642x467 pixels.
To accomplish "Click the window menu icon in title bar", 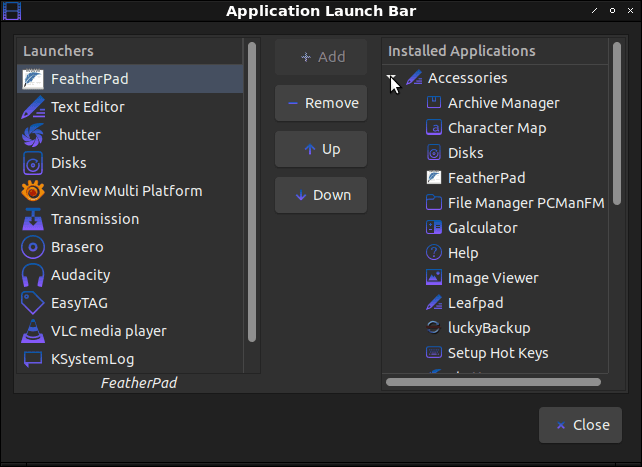I will pyautogui.click(x=12, y=11).
